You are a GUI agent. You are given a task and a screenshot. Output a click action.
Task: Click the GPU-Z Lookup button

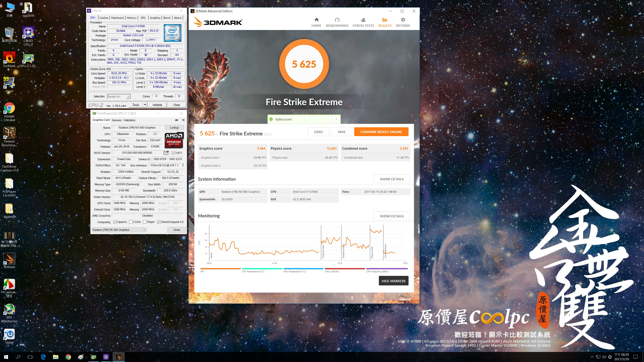(x=174, y=128)
